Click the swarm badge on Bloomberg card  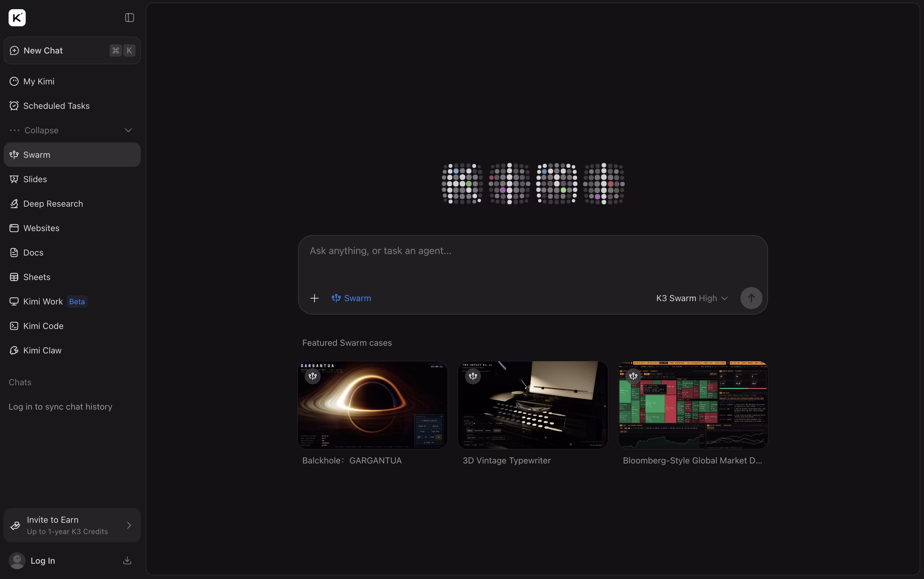point(633,376)
